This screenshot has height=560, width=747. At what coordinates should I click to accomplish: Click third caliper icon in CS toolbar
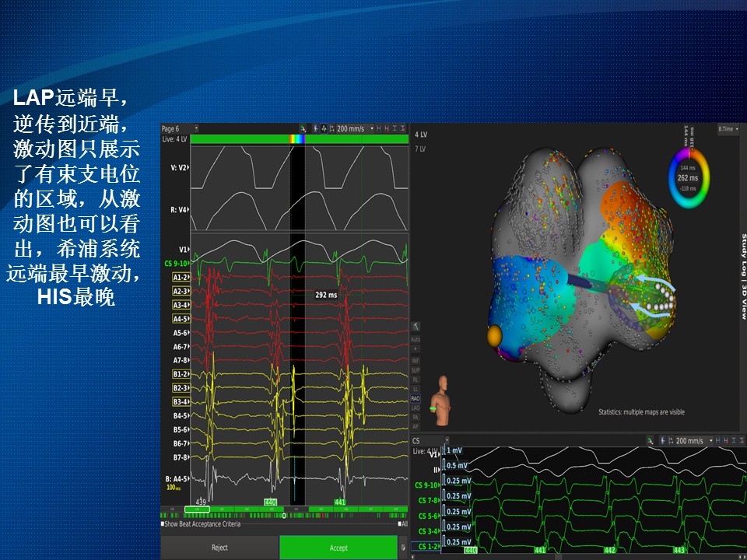[734, 441]
